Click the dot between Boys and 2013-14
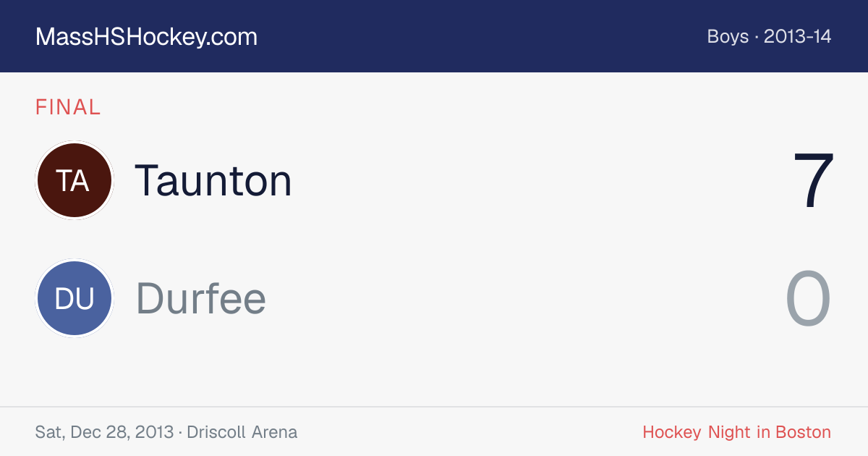 coord(757,37)
